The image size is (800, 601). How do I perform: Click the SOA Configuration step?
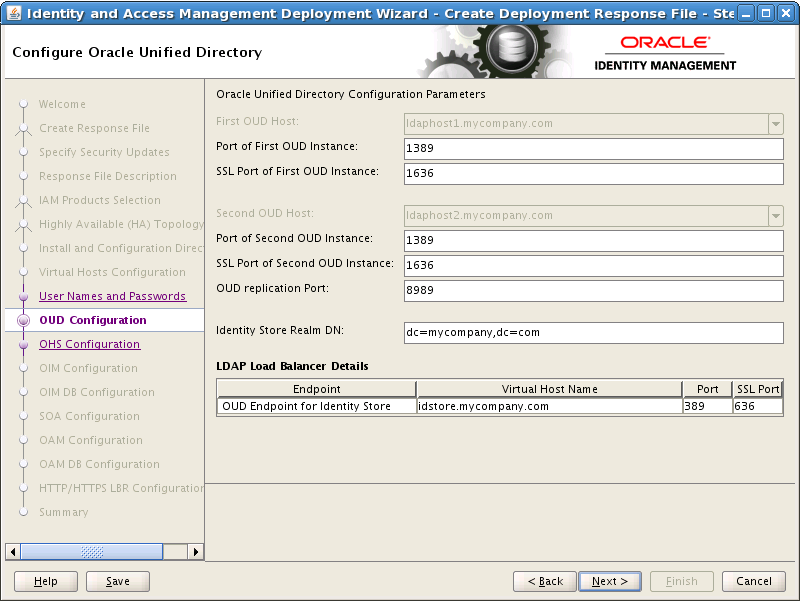click(89, 416)
